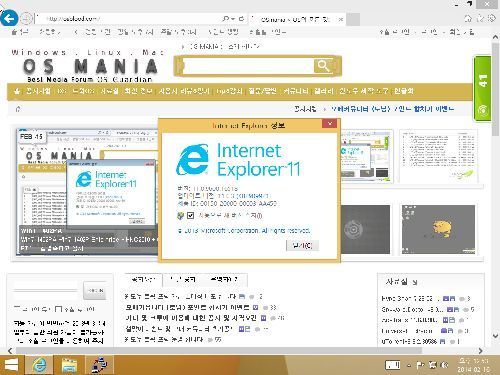Select the first tab above post list
The width and height of the screenshot is (500, 375).
coord(143,279)
